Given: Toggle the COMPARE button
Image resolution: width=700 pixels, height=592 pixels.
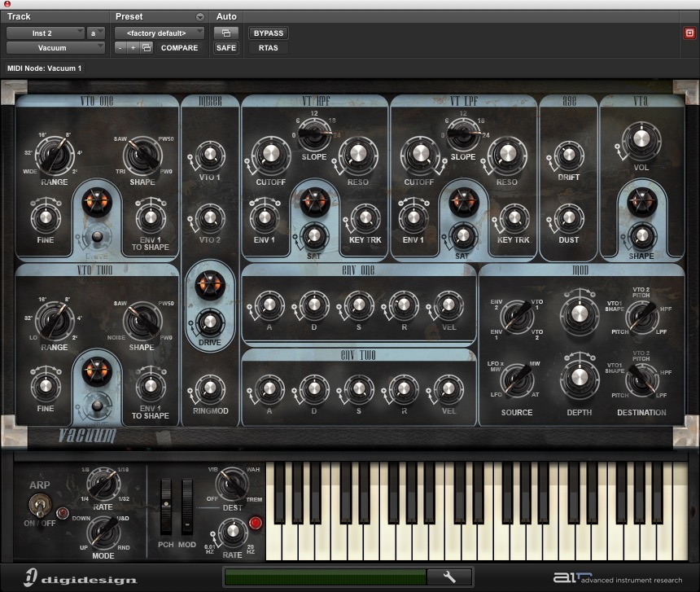Looking at the screenshot, I should point(179,48).
